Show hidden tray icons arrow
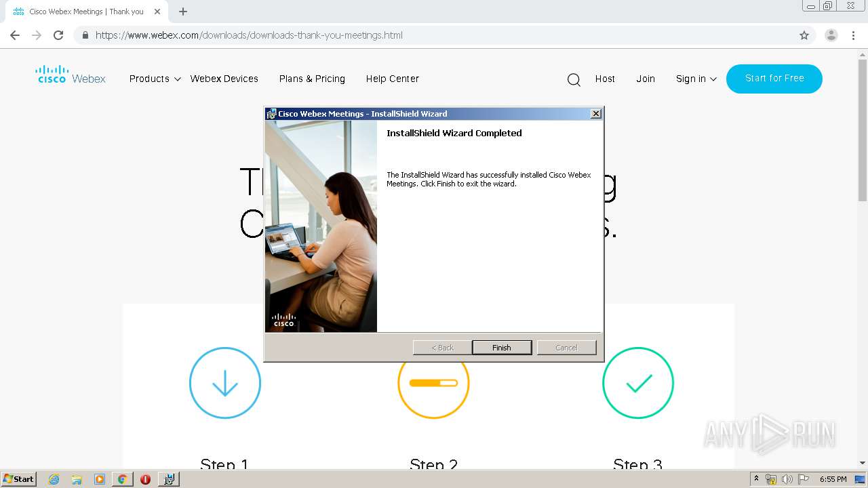The image size is (868, 488). pos(757,479)
